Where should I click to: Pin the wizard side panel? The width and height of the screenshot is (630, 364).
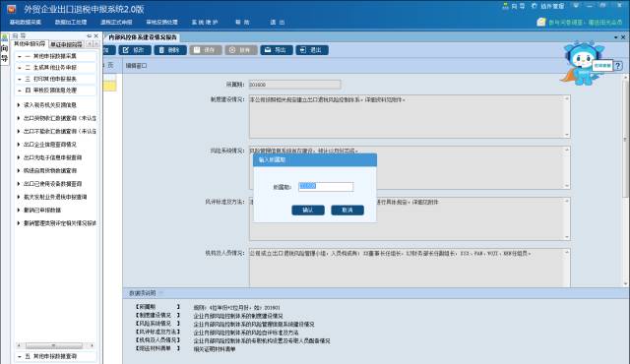89,35
